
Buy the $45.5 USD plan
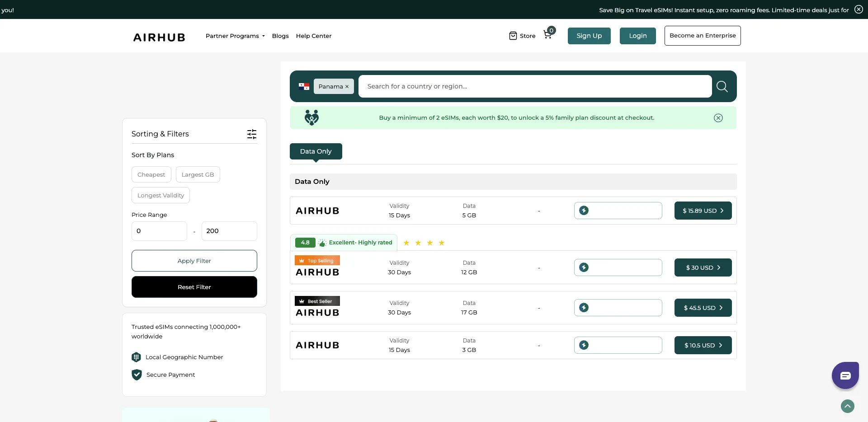click(x=703, y=308)
